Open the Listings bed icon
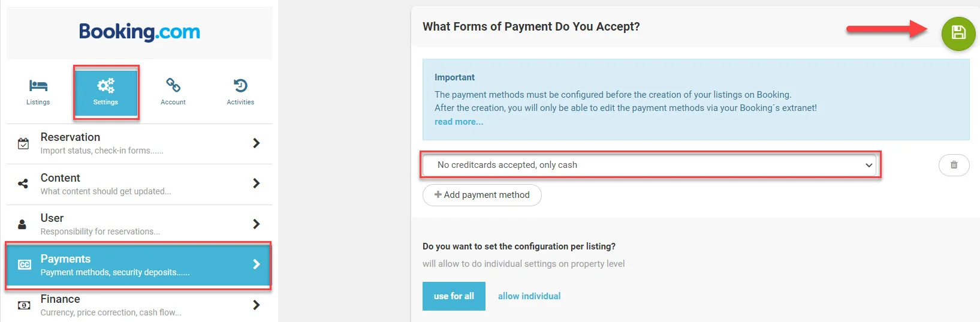Screen dimensions: 980x322 [x=38, y=86]
